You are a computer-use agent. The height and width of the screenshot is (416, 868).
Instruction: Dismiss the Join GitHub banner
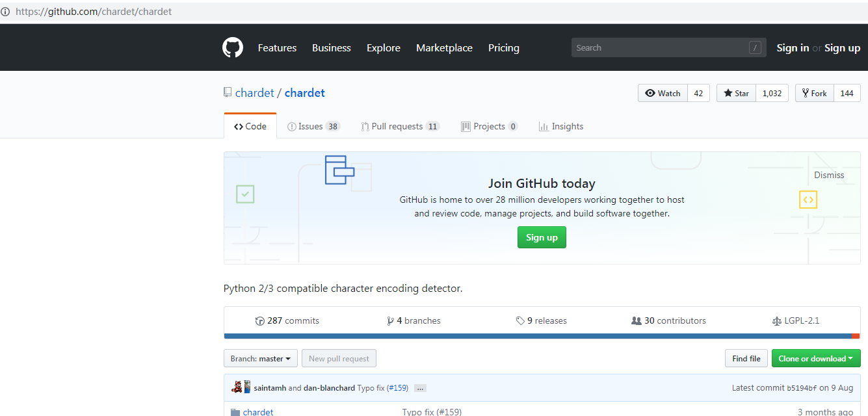coord(829,175)
